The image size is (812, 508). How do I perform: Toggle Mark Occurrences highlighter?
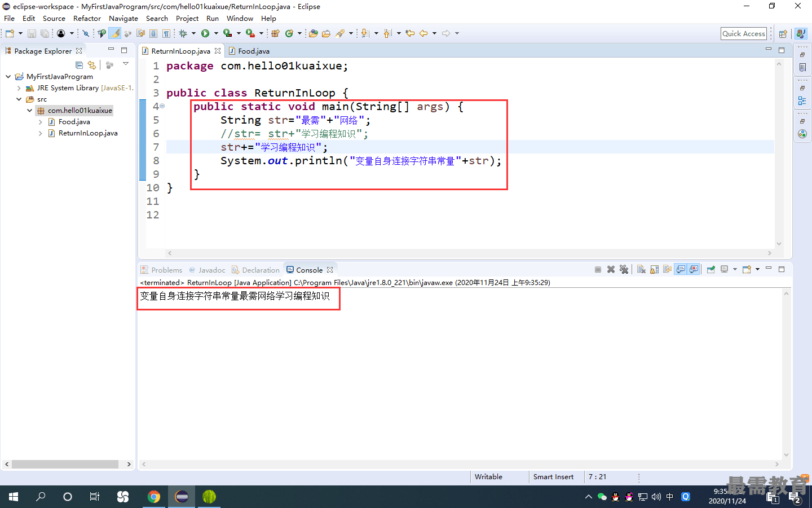click(x=114, y=33)
